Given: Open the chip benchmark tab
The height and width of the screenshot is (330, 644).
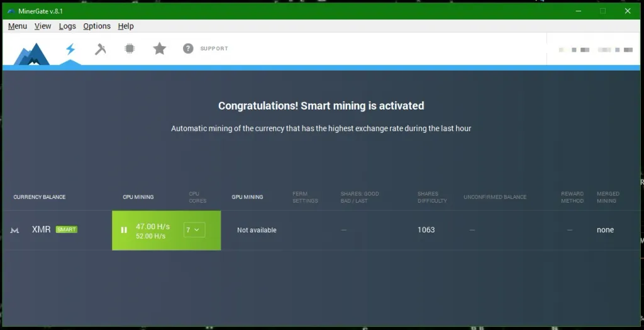Looking at the screenshot, I should coord(130,48).
